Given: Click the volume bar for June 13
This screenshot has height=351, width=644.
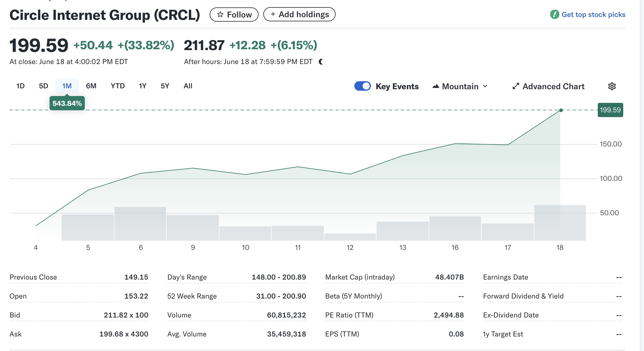Looking at the screenshot, I should (402, 231).
